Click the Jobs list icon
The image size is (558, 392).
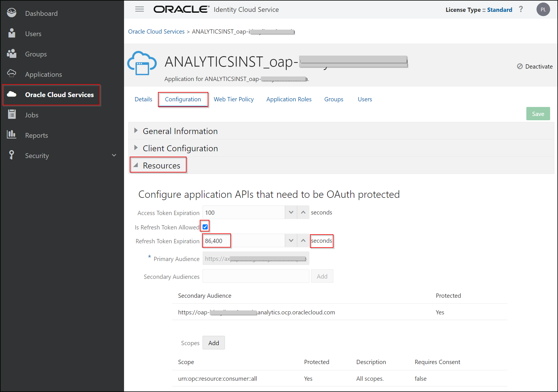(12, 114)
